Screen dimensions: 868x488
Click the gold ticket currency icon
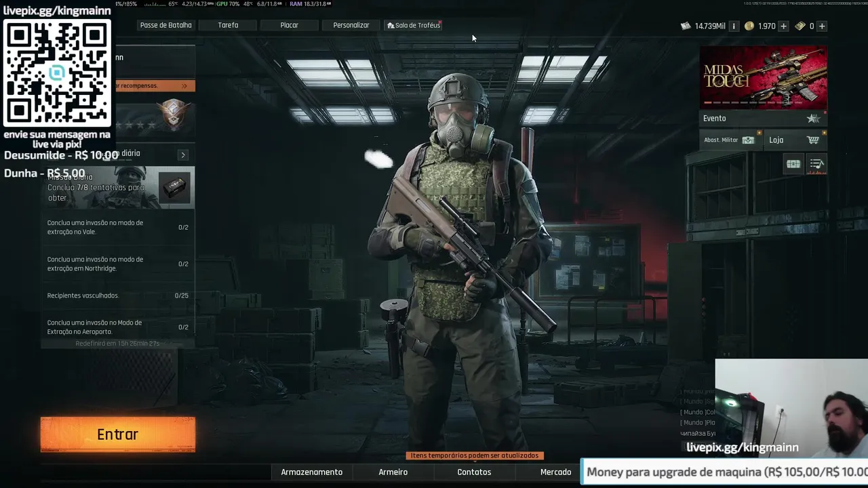pyautogui.click(x=800, y=26)
